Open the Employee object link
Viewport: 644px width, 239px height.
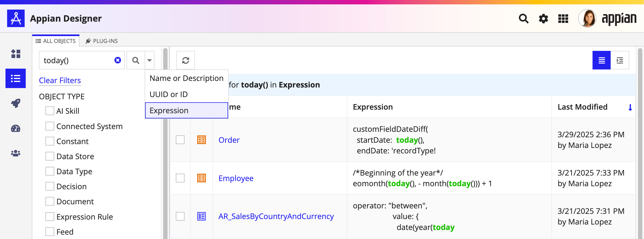point(236,178)
